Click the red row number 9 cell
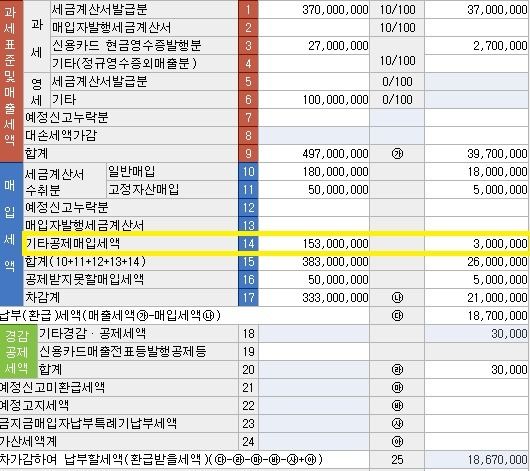 248,154
